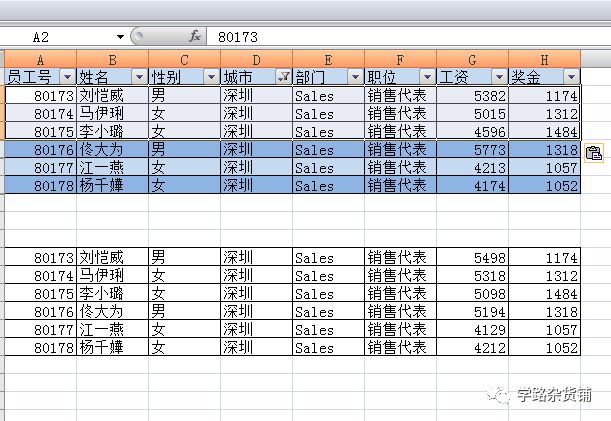Select column C header
Screen dimensions: 611x421
tap(185, 60)
